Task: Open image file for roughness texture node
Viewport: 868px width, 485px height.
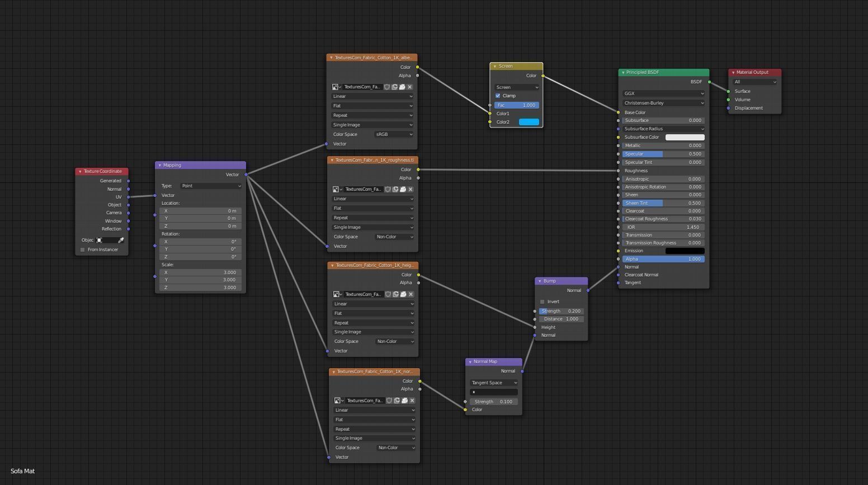Action: (403, 189)
